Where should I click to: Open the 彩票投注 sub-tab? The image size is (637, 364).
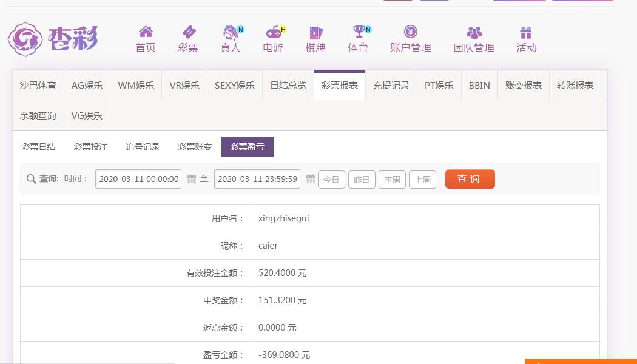coord(90,147)
